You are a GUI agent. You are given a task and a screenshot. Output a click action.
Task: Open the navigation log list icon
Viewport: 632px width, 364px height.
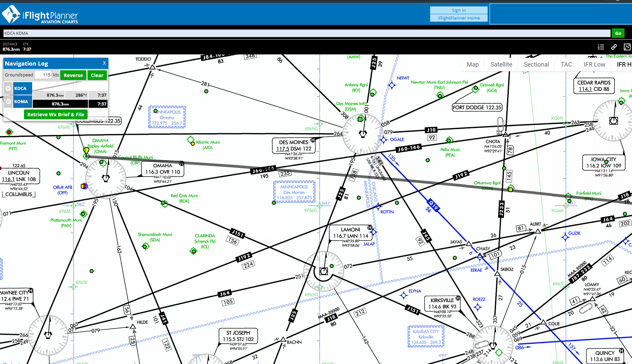601,47
